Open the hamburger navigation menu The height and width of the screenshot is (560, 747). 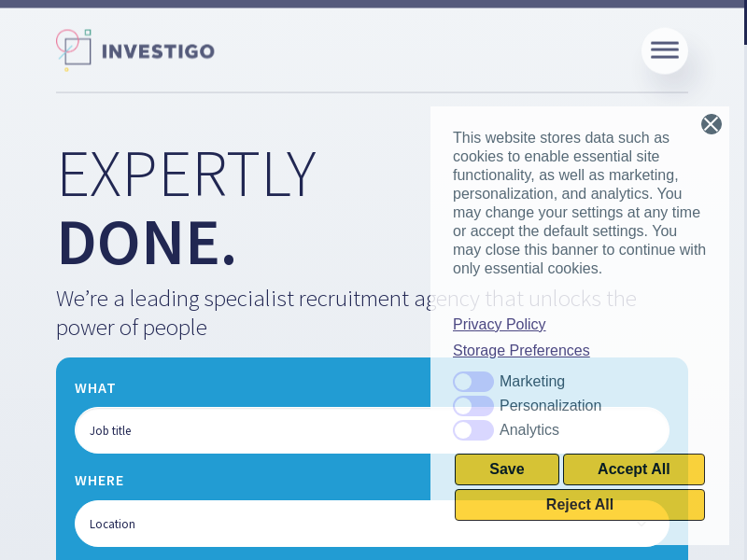(x=665, y=50)
